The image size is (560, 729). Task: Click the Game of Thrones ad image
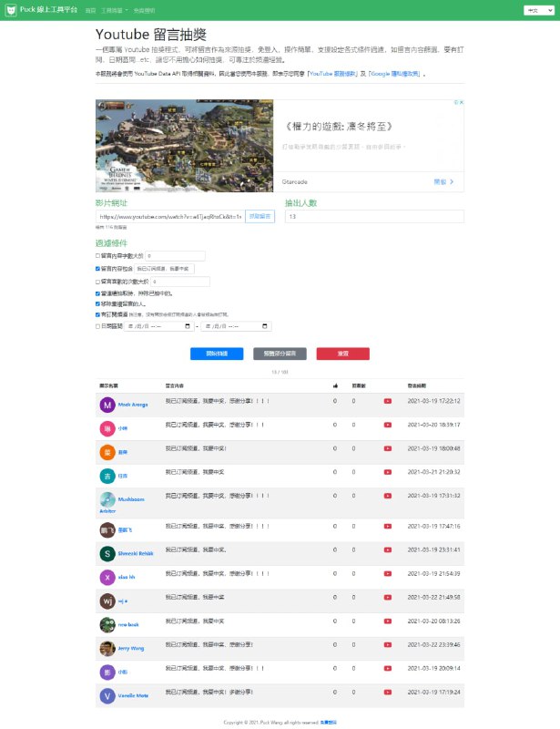[185, 146]
